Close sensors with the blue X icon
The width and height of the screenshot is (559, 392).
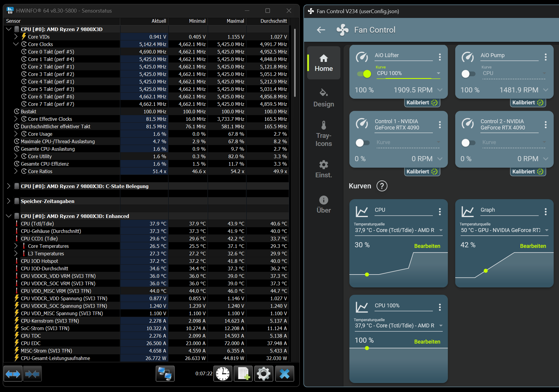(x=285, y=374)
